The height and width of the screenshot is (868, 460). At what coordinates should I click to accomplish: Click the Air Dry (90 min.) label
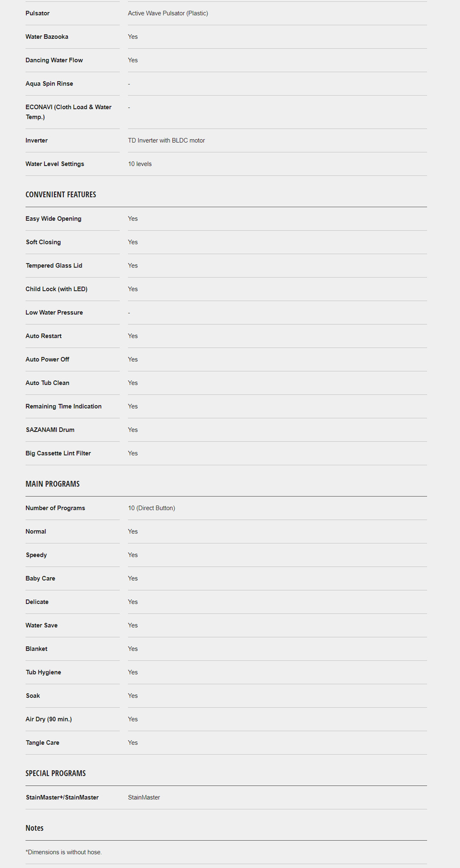coord(49,719)
